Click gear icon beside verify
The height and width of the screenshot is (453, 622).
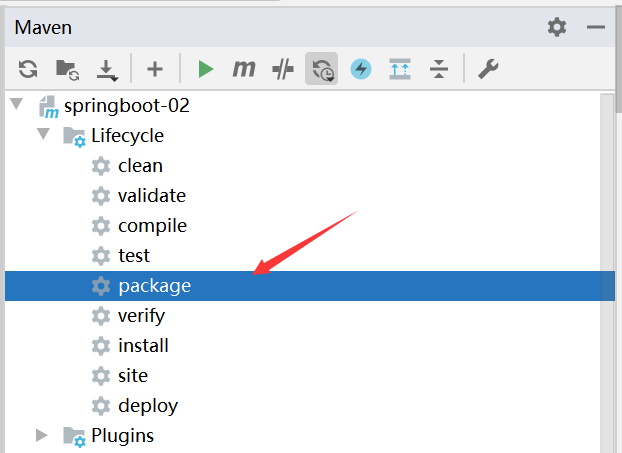click(101, 316)
